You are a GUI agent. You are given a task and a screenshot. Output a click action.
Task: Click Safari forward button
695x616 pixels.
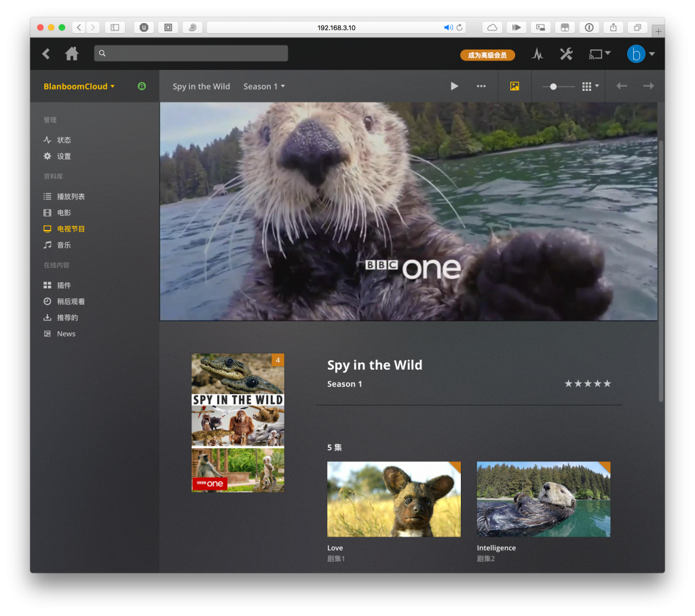[92, 28]
